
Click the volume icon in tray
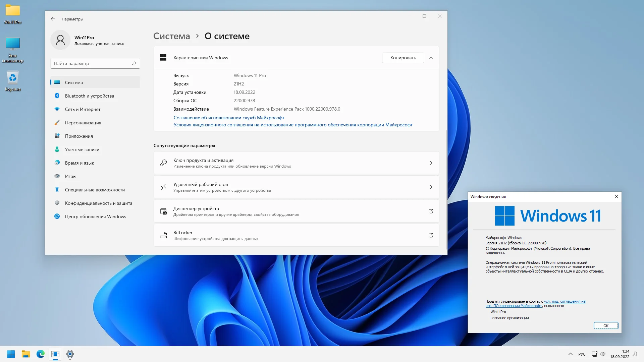[602, 354]
